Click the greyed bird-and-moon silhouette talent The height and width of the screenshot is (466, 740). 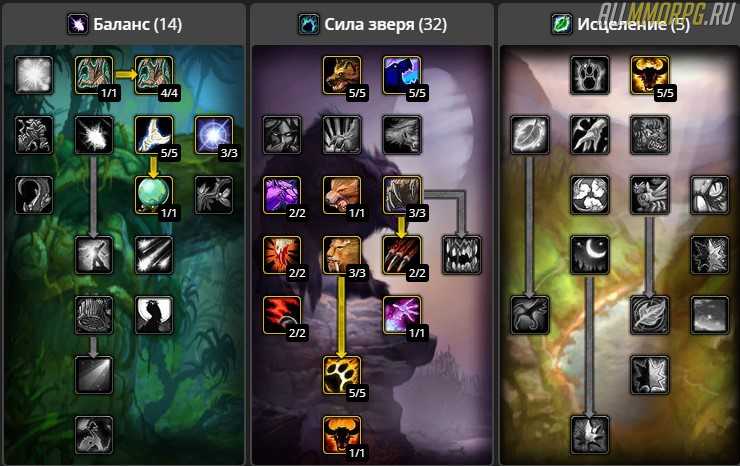click(154, 315)
